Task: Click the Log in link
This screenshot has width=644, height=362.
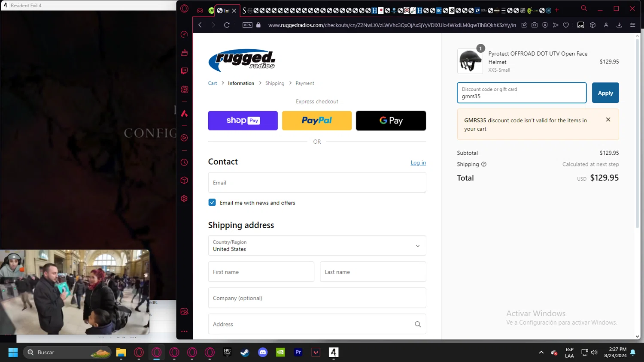Action: (x=418, y=163)
